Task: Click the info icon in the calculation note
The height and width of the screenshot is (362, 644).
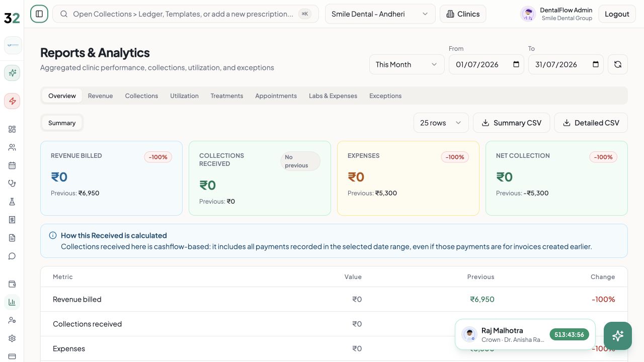Action: coord(53,235)
